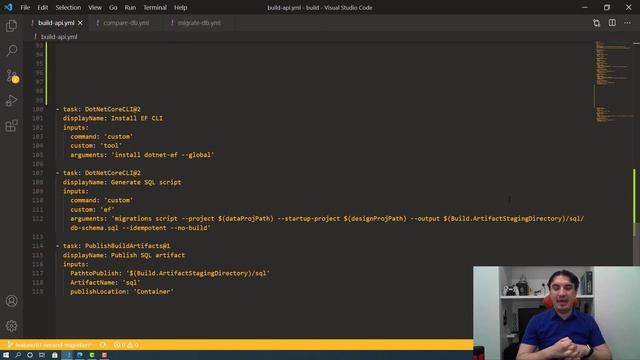Open the Terminal menu

pyautogui.click(x=155, y=7)
